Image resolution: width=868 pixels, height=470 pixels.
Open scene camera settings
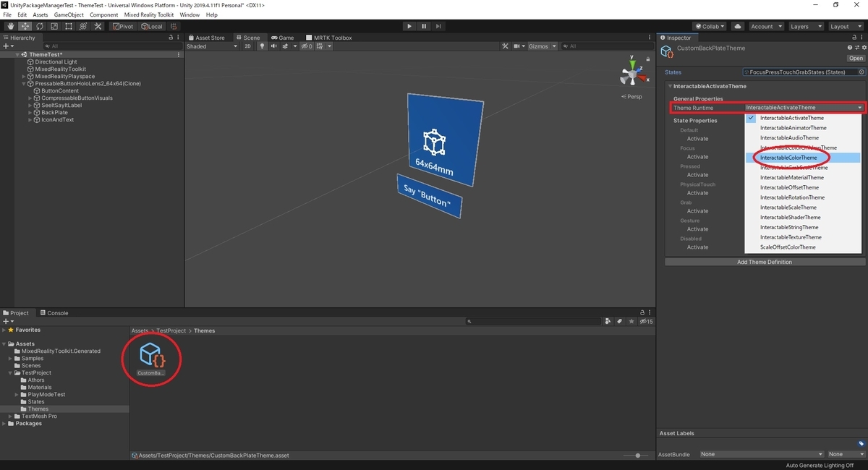click(519, 46)
